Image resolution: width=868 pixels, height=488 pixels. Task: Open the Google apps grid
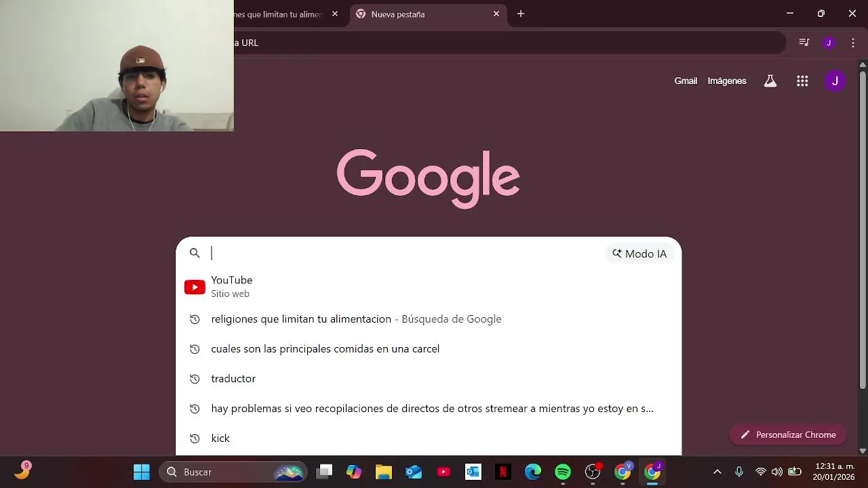(x=802, y=81)
